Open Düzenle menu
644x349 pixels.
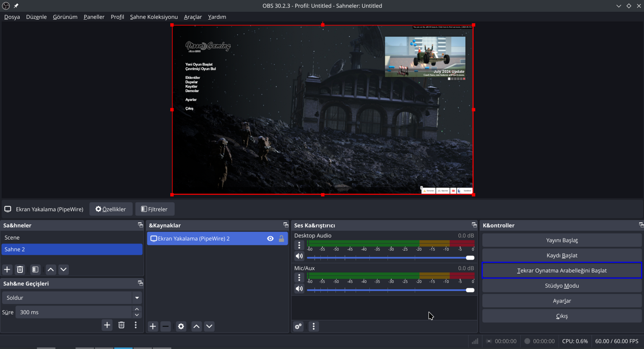click(36, 17)
